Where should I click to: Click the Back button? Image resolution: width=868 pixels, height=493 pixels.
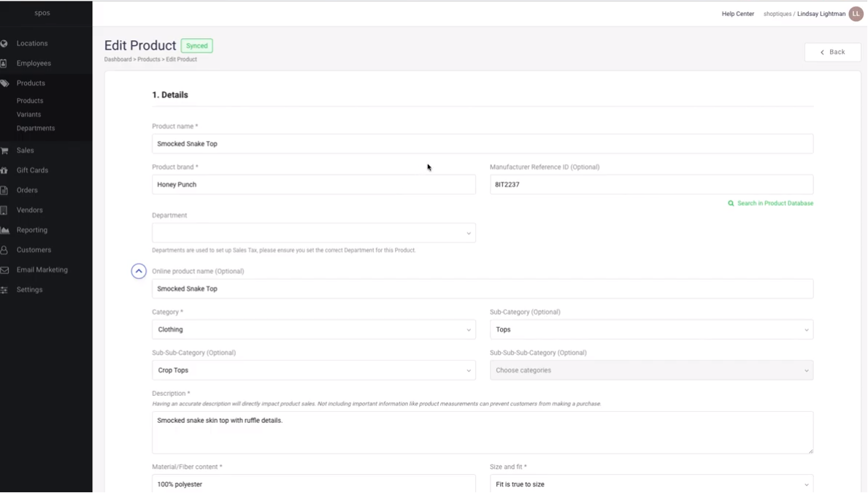click(832, 52)
